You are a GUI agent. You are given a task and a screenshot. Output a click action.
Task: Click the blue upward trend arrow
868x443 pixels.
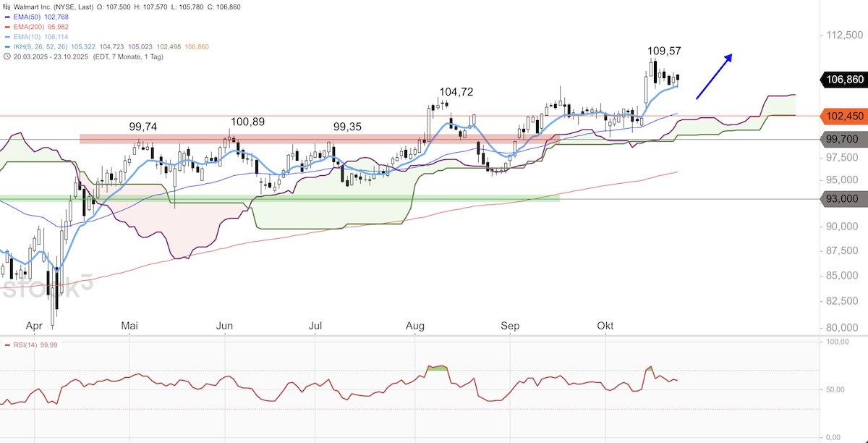(714, 76)
